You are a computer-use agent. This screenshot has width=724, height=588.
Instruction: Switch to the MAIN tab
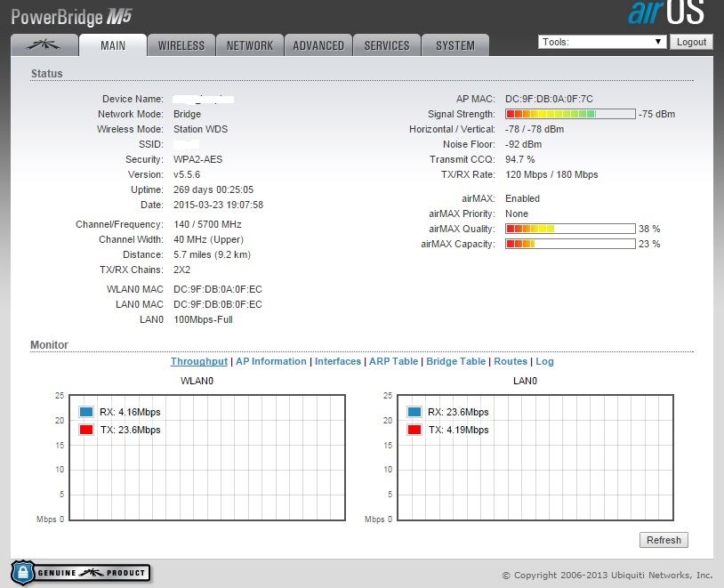point(113,45)
